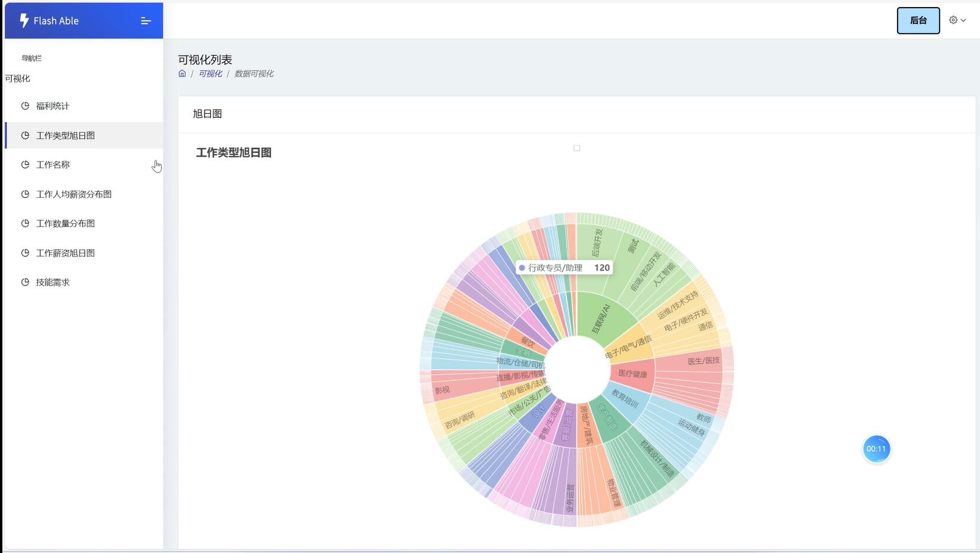Open the 可视化 breadcrumb link
This screenshot has height=553, width=980.
click(x=210, y=73)
